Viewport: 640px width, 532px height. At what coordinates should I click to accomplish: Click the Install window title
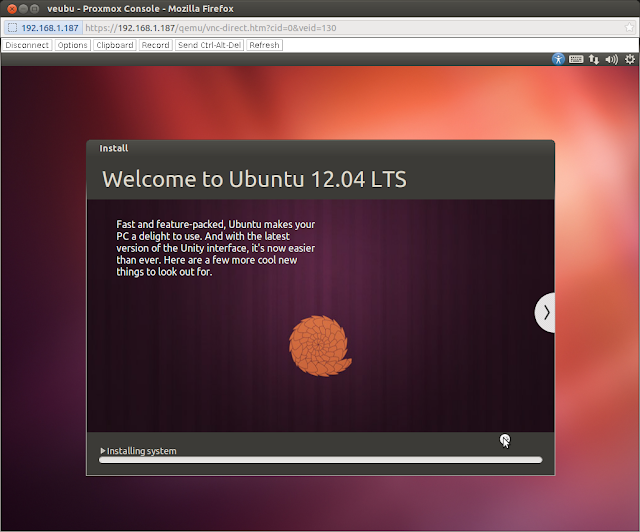pyautogui.click(x=114, y=148)
